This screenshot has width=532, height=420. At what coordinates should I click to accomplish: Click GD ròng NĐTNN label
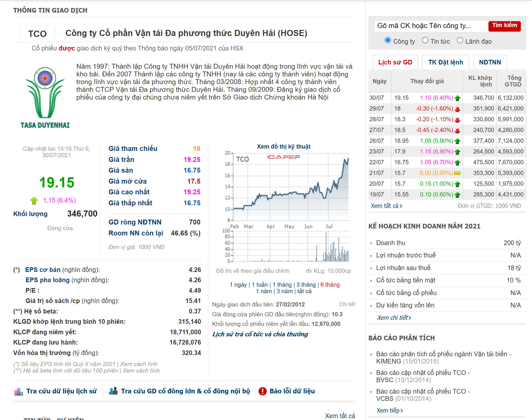(135, 222)
